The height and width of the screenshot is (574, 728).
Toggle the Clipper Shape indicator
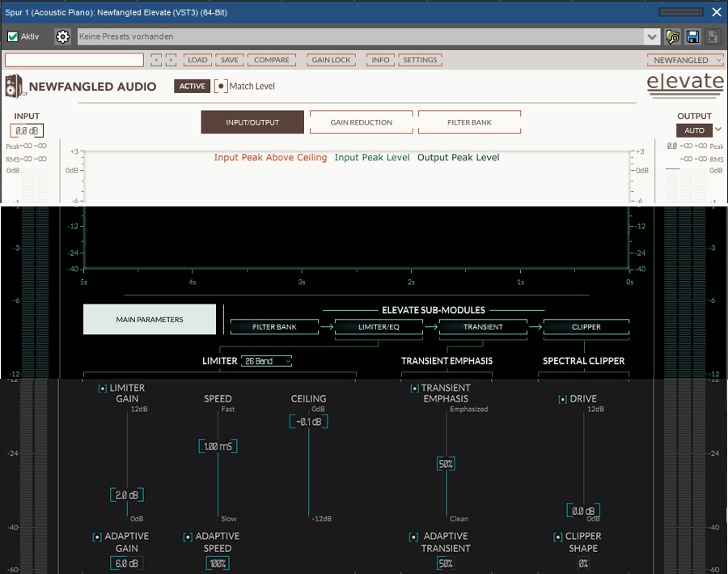(557, 537)
